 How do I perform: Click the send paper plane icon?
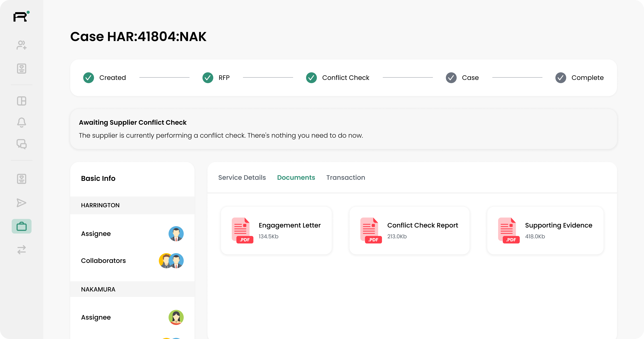tap(21, 203)
